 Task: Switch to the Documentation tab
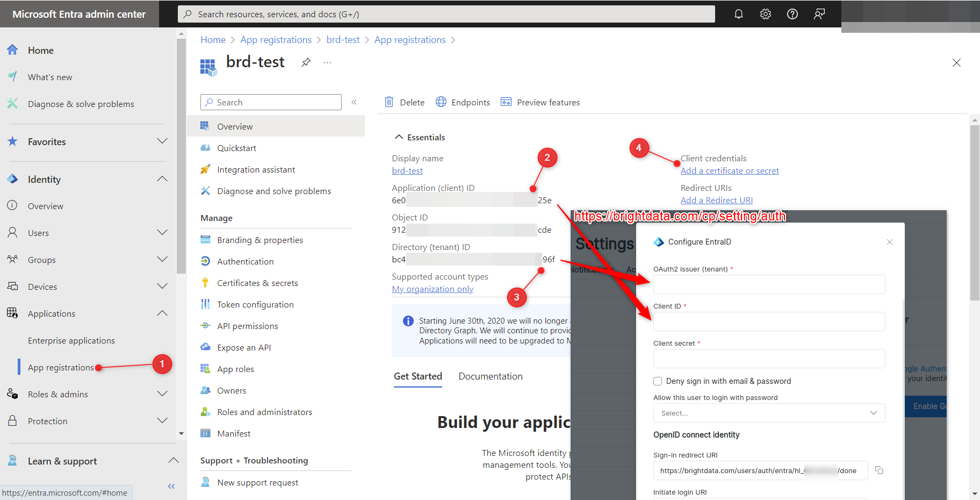491,376
